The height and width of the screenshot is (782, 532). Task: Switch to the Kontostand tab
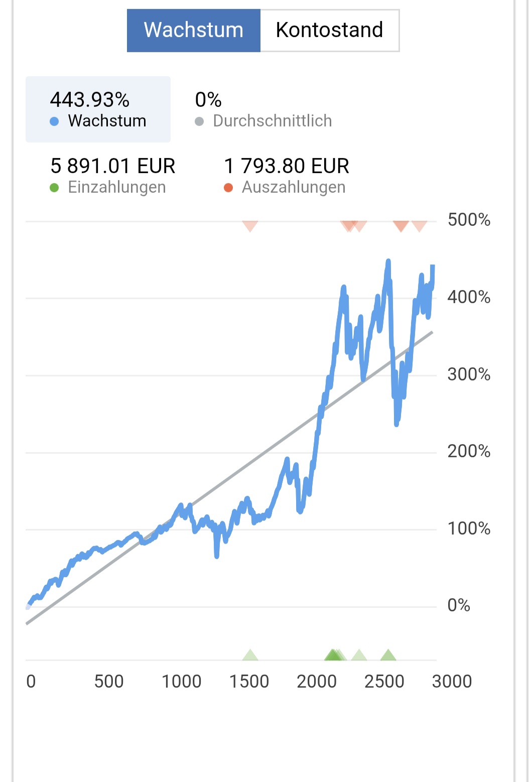[329, 30]
